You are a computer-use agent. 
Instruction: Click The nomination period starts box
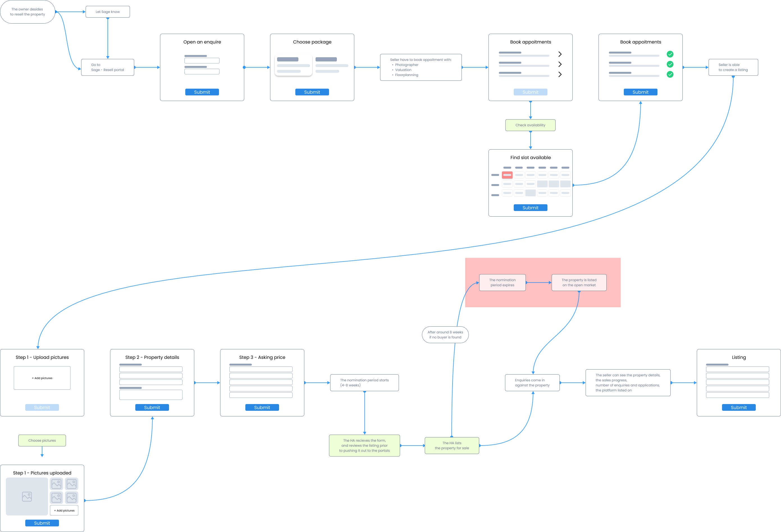pyautogui.click(x=365, y=382)
